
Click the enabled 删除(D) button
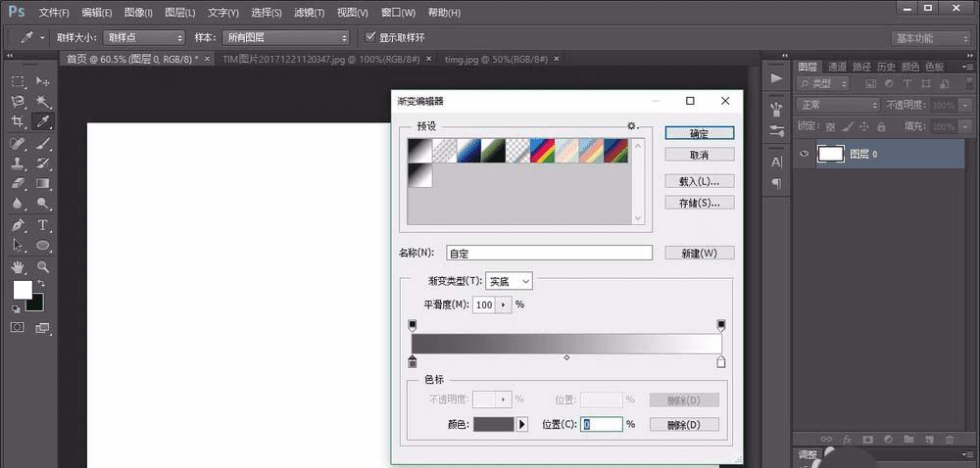coord(684,424)
